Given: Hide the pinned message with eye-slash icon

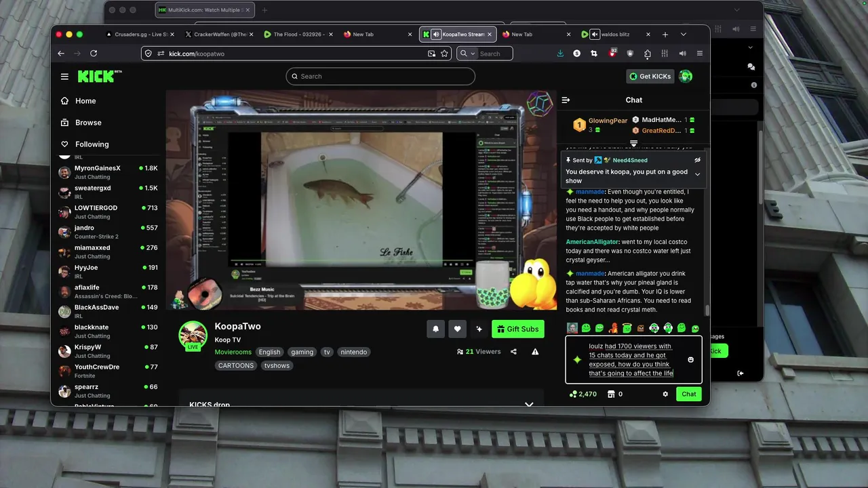Looking at the screenshot, I should pyautogui.click(x=697, y=160).
